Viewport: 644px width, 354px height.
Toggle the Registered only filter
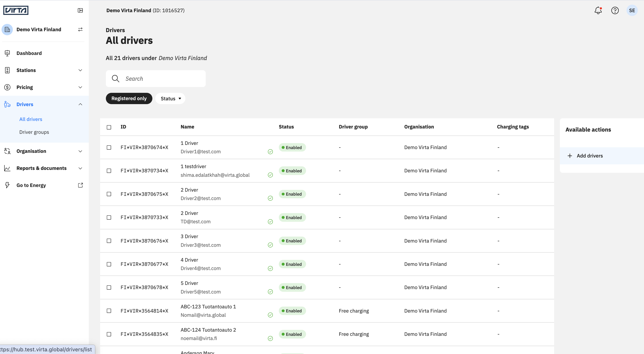click(x=129, y=99)
